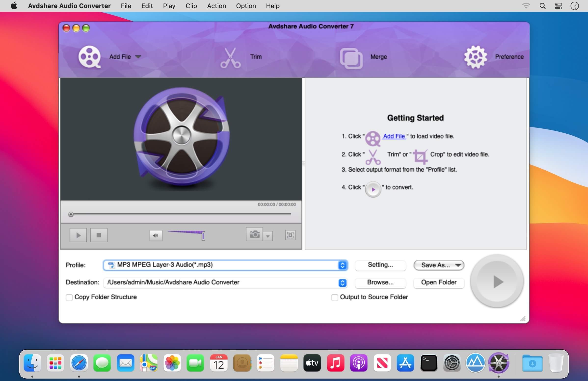Screen dimensions: 588x381
Task: Expand the Profile format dropdown
Action: pos(342,265)
